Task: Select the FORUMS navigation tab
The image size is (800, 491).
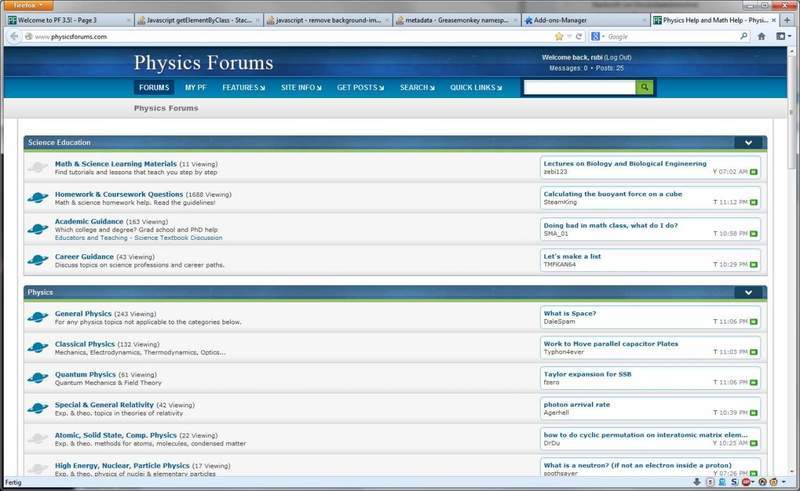Action: [x=154, y=87]
